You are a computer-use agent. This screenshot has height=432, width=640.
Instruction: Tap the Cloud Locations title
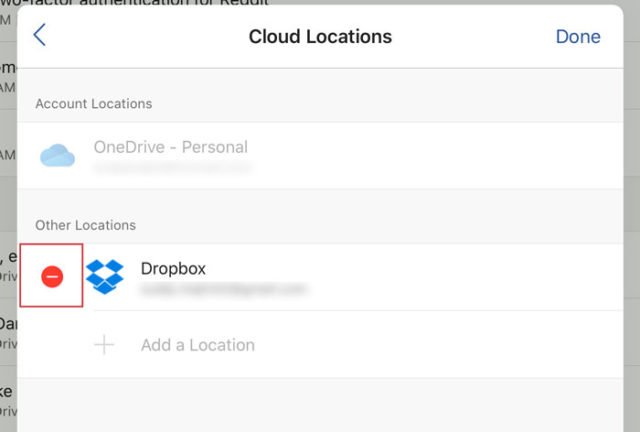click(x=320, y=37)
